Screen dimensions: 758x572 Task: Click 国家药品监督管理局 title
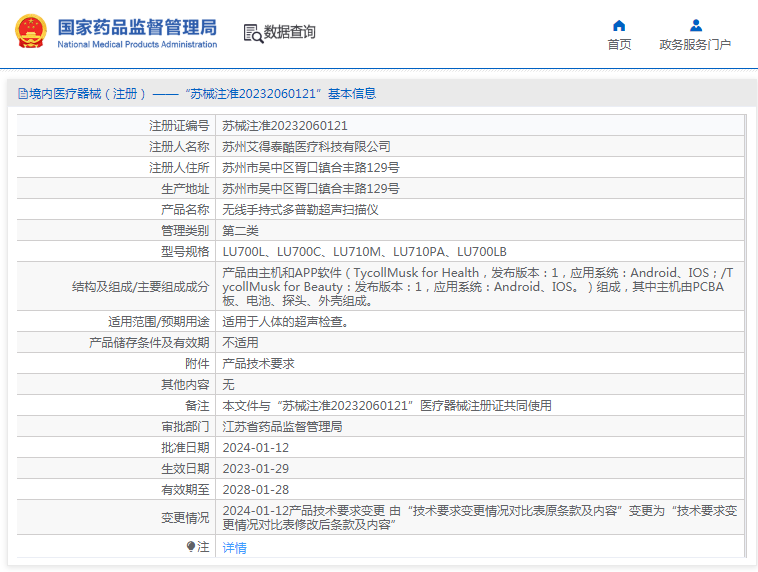point(137,27)
